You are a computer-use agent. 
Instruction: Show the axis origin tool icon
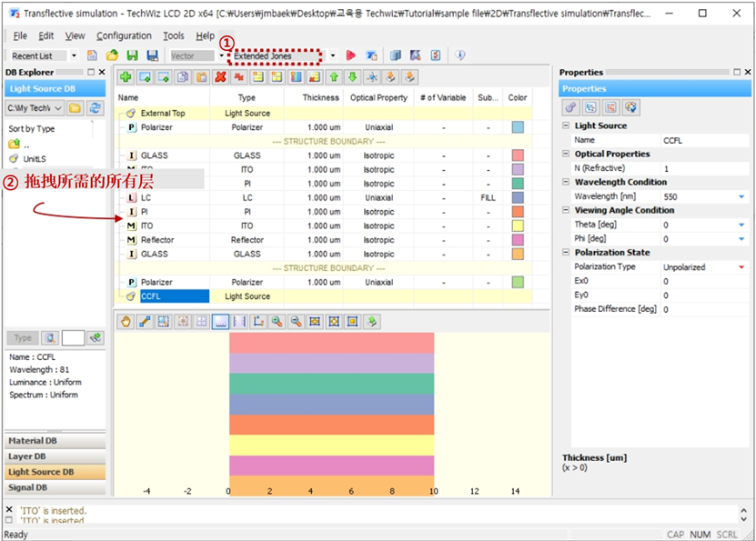point(258,321)
